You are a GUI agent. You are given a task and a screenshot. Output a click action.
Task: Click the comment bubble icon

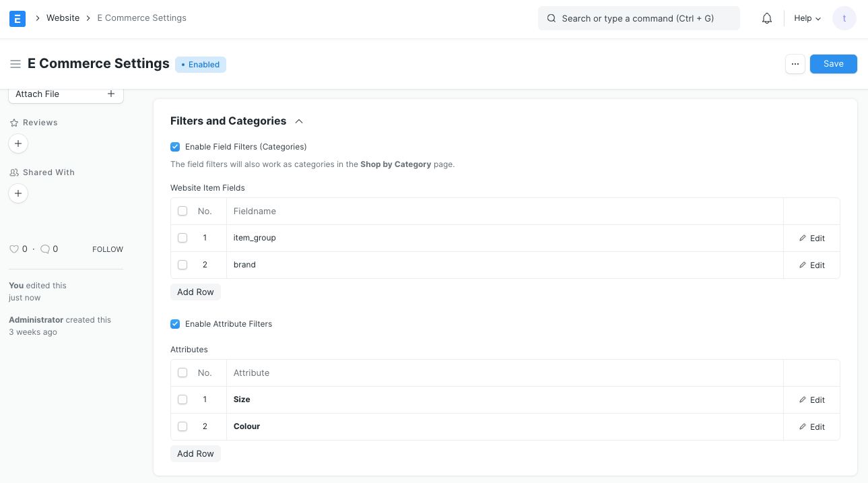pos(44,249)
